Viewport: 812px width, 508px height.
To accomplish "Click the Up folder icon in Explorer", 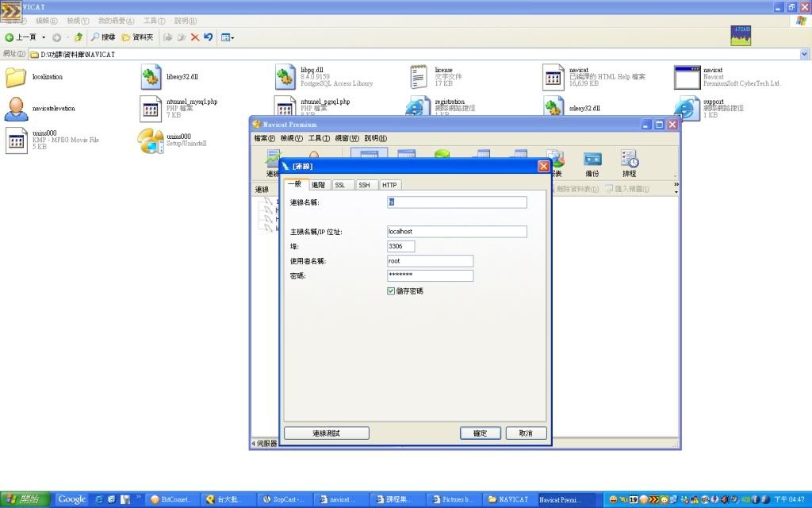I will (x=79, y=37).
